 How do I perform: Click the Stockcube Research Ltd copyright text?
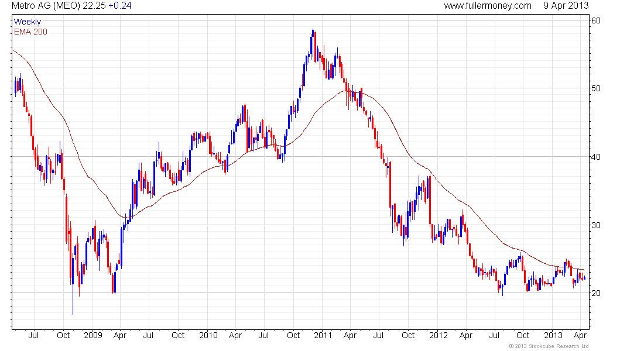point(549,346)
